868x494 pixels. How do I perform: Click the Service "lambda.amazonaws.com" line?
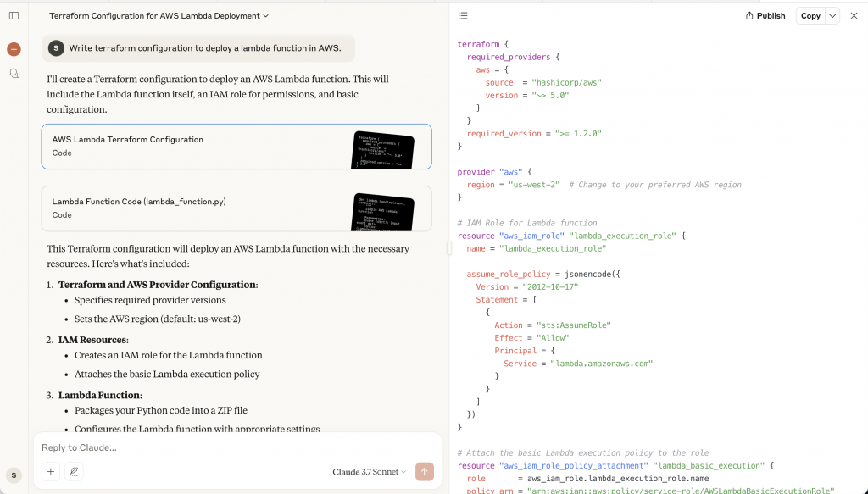578,364
